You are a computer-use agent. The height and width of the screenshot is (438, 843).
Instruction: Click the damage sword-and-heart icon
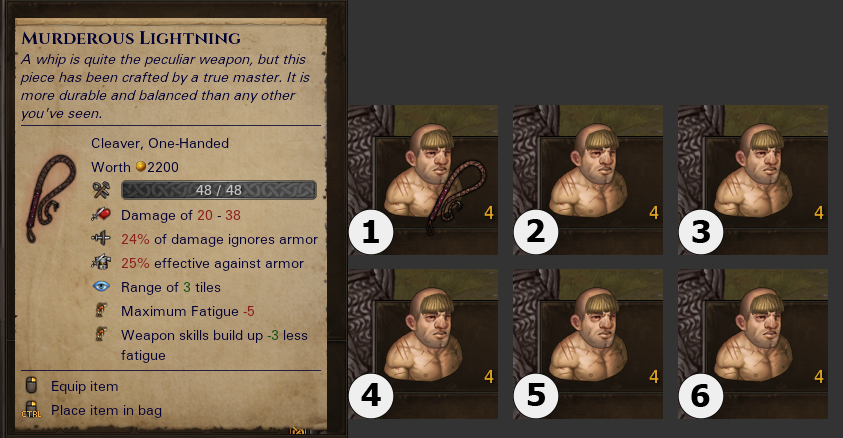coord(101,214)
